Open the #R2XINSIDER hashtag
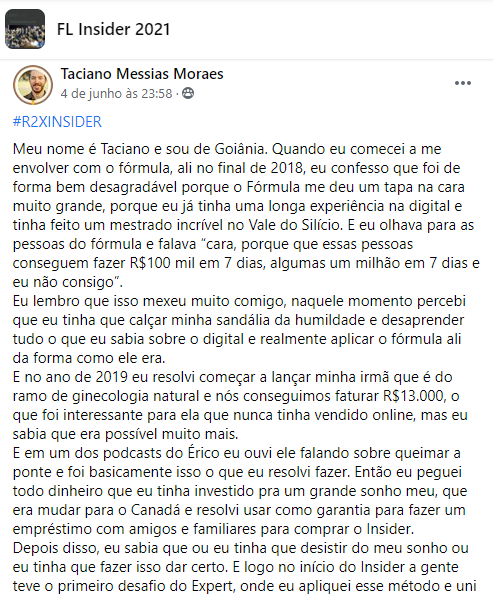Image resolution: width=493 pixels, height=598 pixels. (x=57, y=122)
